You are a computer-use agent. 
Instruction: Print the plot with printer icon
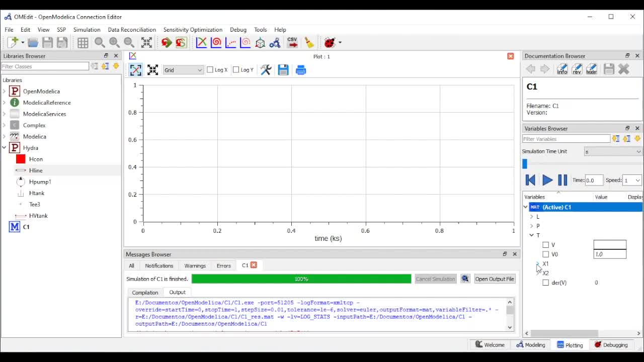pos(301,70)
